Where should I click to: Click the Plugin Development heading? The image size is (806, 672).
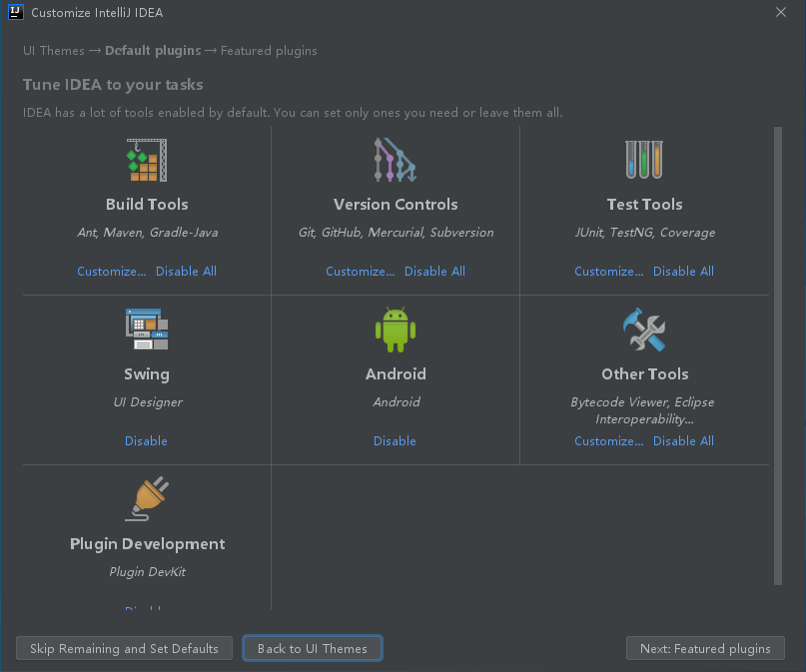coord(148,544)
